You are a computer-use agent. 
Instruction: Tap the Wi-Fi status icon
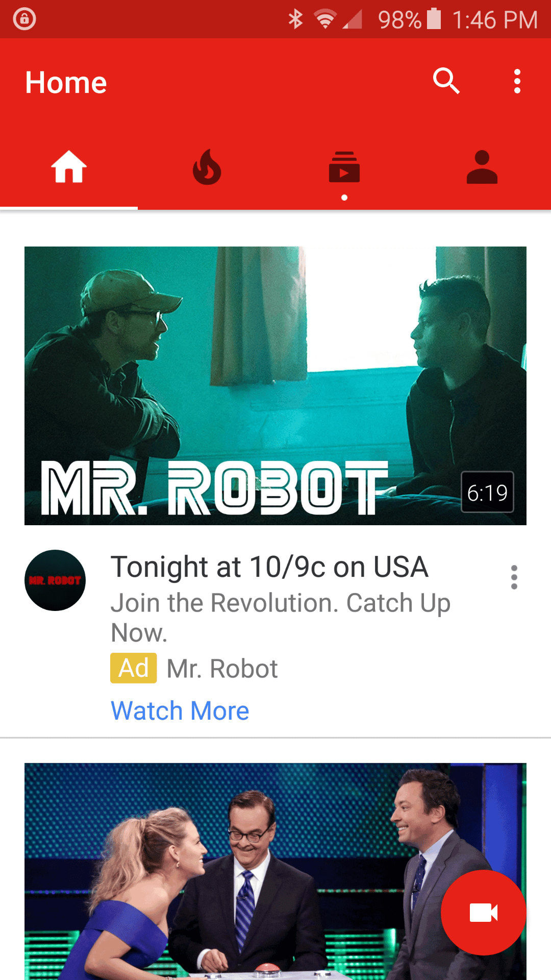325,19
